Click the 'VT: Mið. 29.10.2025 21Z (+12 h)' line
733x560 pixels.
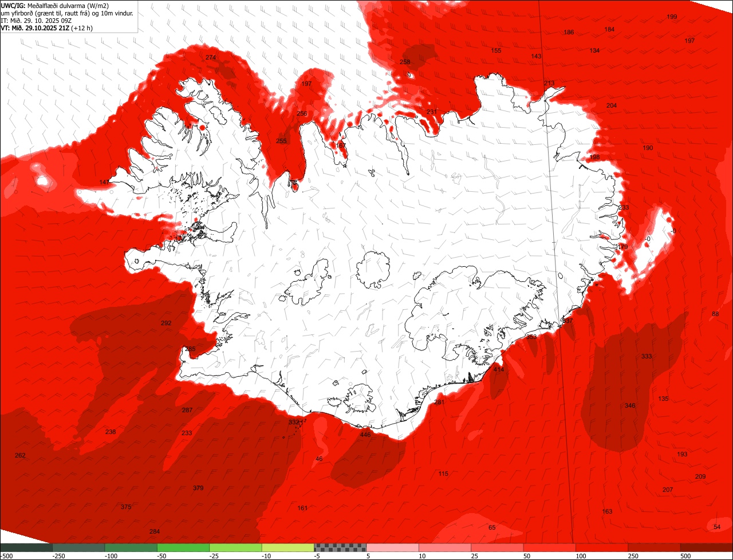(x=47, y=28)
